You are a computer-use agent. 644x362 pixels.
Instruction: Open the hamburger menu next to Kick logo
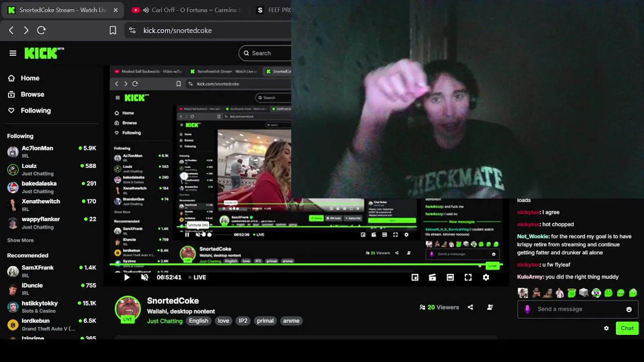coord(13,53)
